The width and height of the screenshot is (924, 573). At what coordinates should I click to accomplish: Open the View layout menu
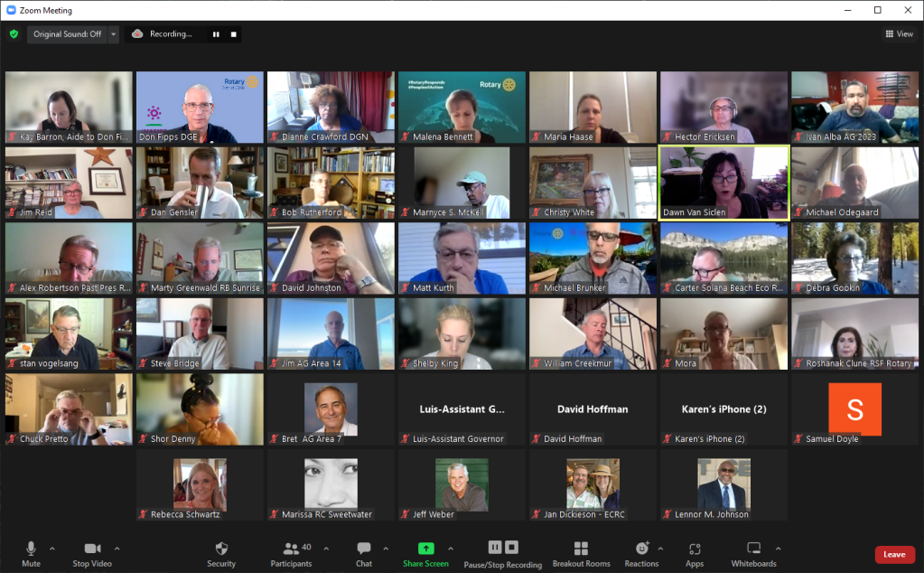click(x=899, y=34)
